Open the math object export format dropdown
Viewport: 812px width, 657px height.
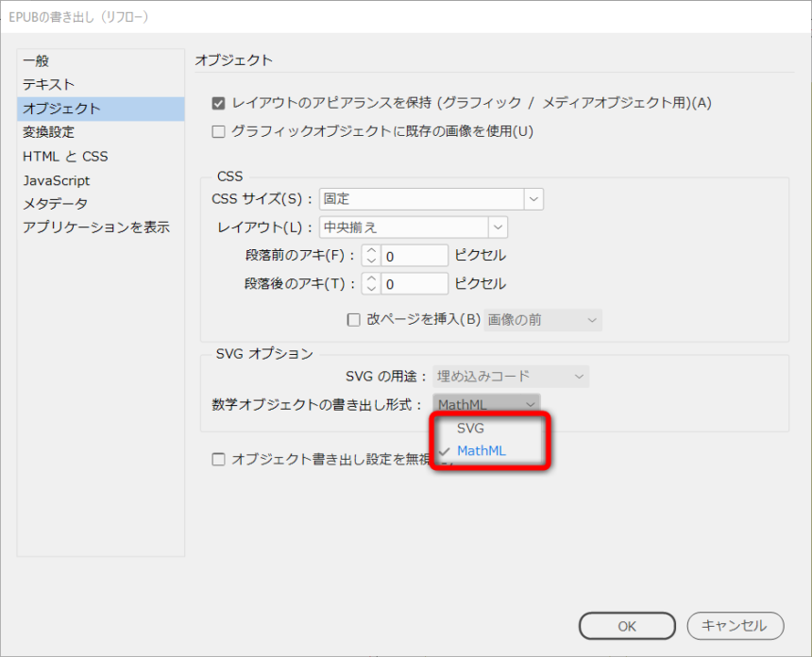tap(486, 405)
